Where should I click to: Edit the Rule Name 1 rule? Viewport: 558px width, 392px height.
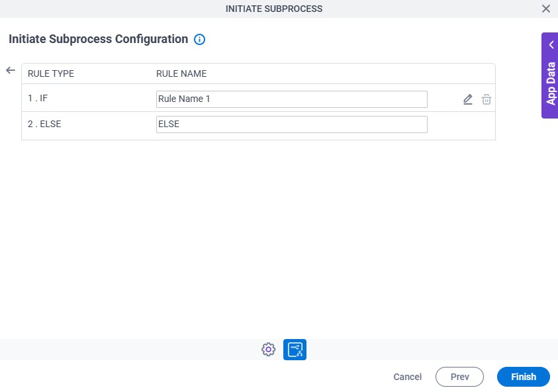point(467,99)
